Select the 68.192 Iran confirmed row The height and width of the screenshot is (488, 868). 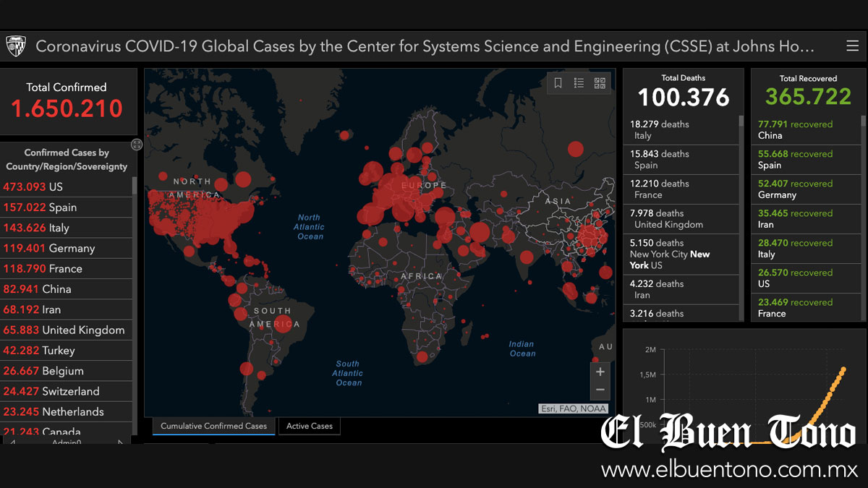click(67, 309)
